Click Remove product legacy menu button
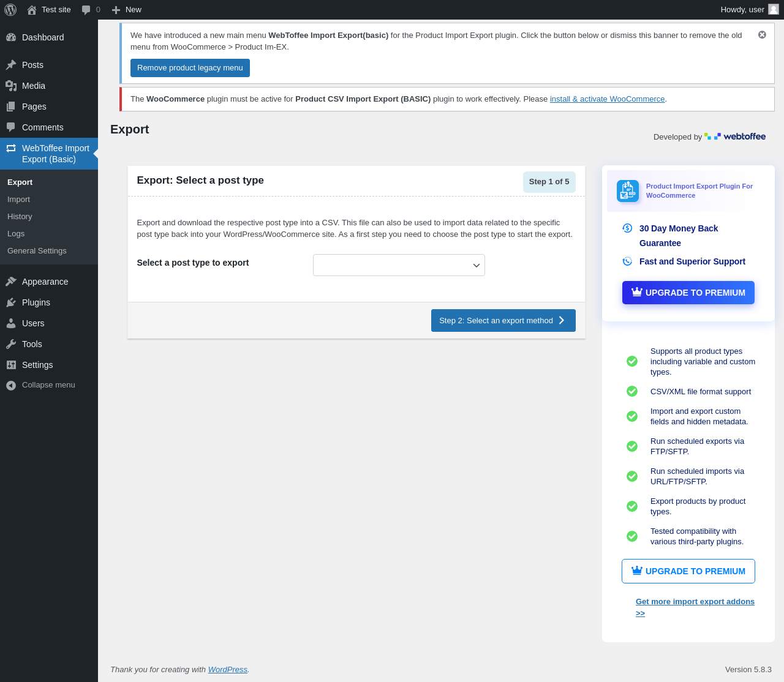This screenshot has height=682, width=784. 190,68
